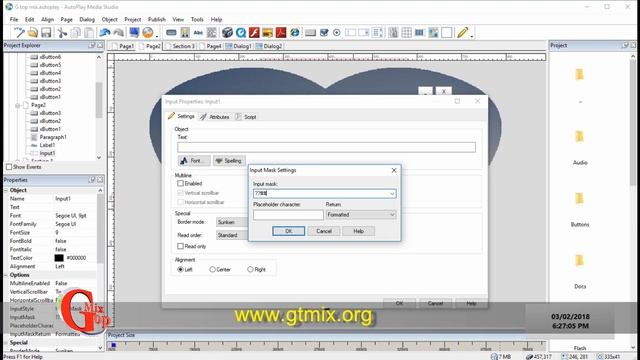Image resolution: width=640 pixels, height=360 pixels.
Task: Insert a QuickTime object icon
Action: pyautogui.click(x=241, y=33)
